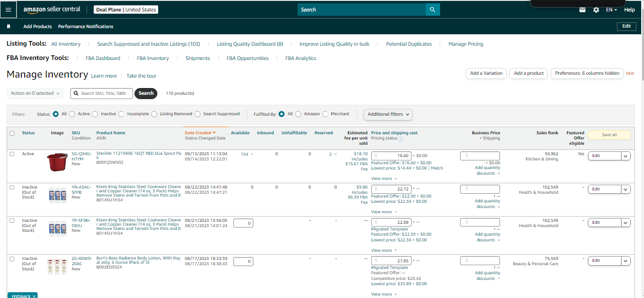Tick the select-all checkbox in table header
644x298 pixels.
[12, 133]
